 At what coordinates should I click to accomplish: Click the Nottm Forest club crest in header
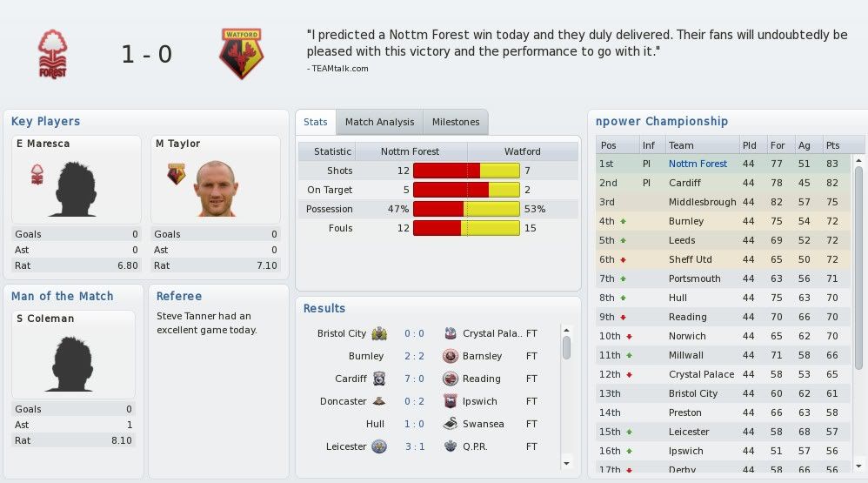coord(52,54)
